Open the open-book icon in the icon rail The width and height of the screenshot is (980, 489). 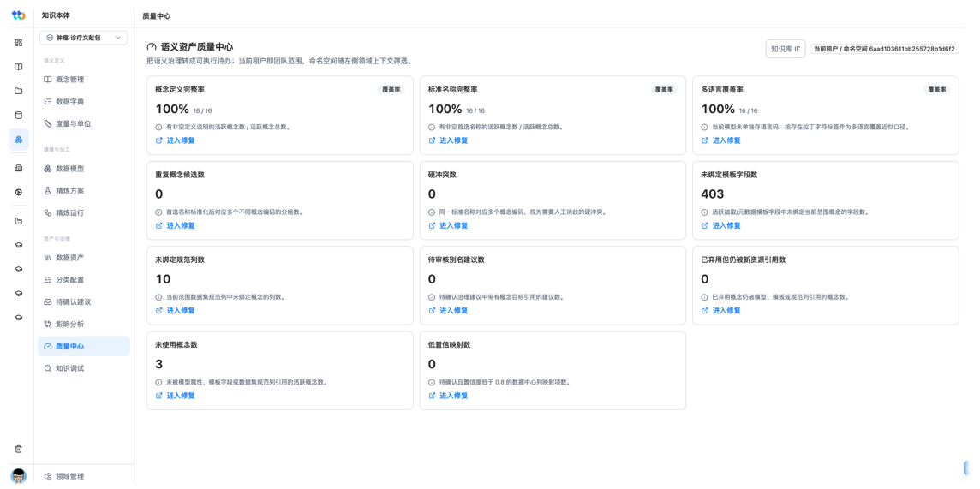[18, 67]
